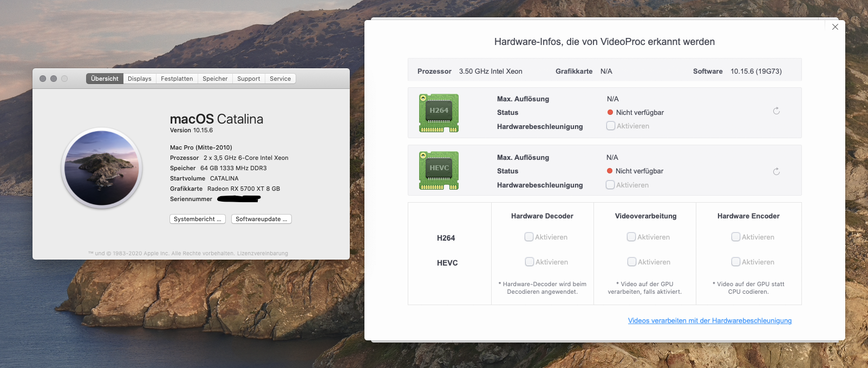The image size is (868, 368).
Task: Click the 'Hardware Decoder' column header
Action: (x=542, y=216)
